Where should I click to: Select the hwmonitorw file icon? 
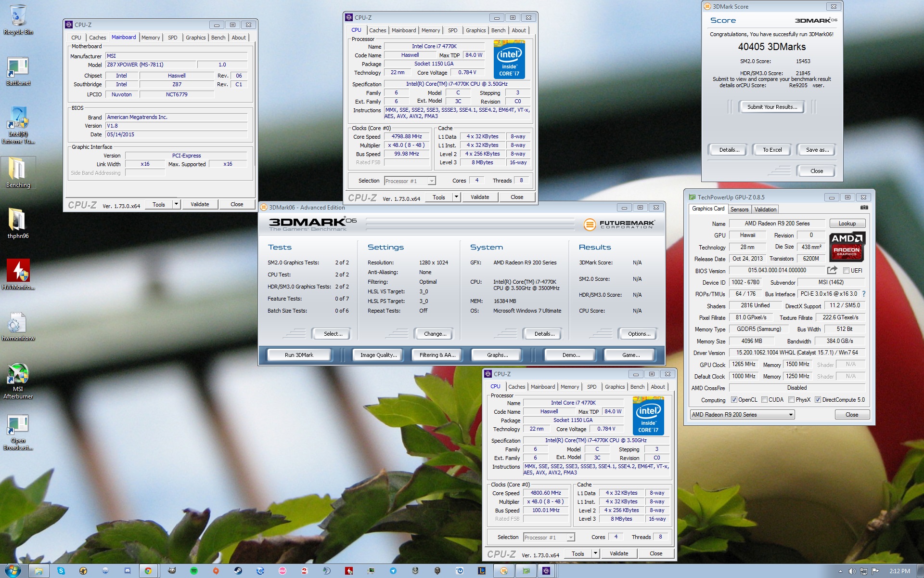pos(18,326)
